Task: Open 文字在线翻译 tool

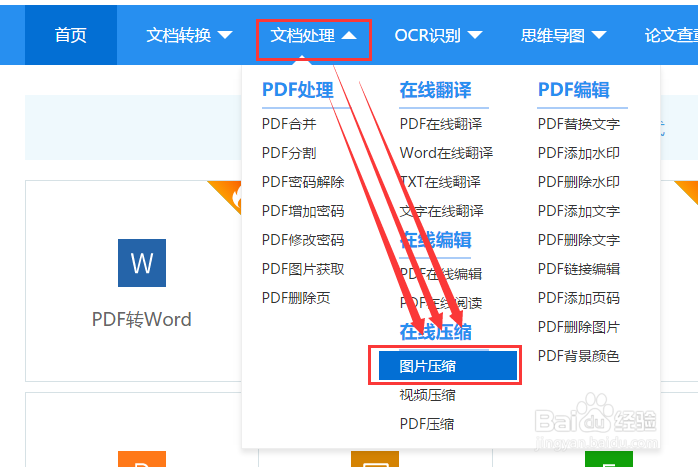Action: pyautogui.click(x=441, y=211)
